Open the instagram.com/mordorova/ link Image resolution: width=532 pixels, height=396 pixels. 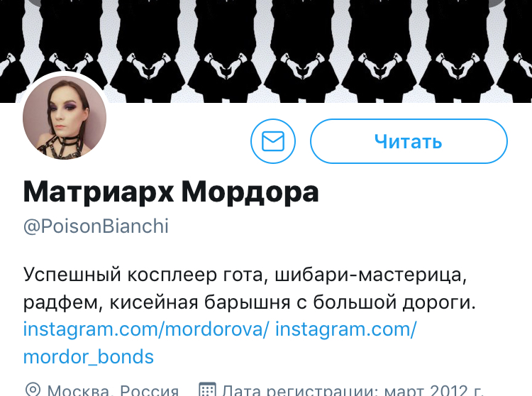[146, 329]
